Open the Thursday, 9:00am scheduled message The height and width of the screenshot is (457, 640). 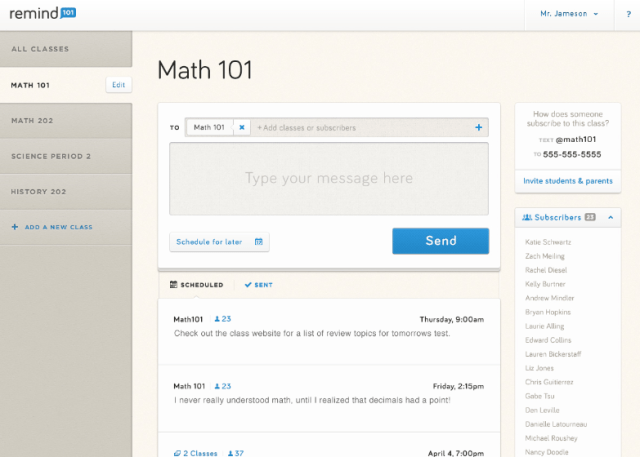329,331
